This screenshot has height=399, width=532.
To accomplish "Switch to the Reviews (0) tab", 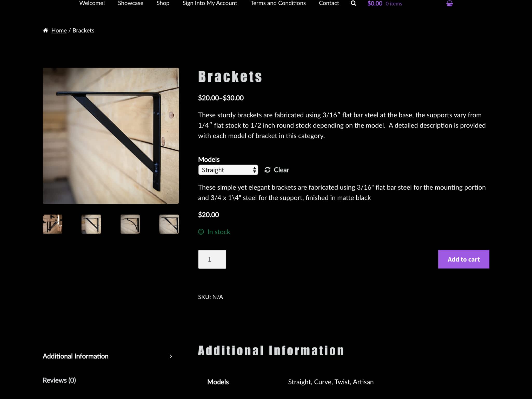I will click(59, 380).
